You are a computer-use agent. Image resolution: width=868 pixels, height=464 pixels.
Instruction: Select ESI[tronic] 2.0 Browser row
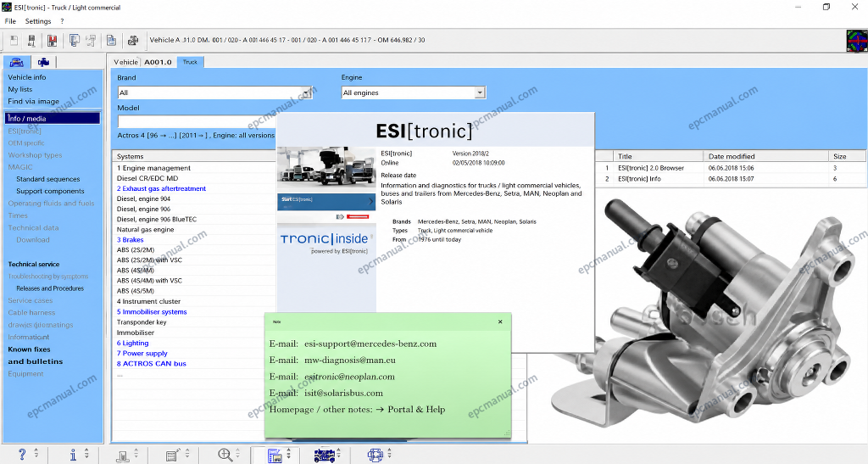click(732, 168)
